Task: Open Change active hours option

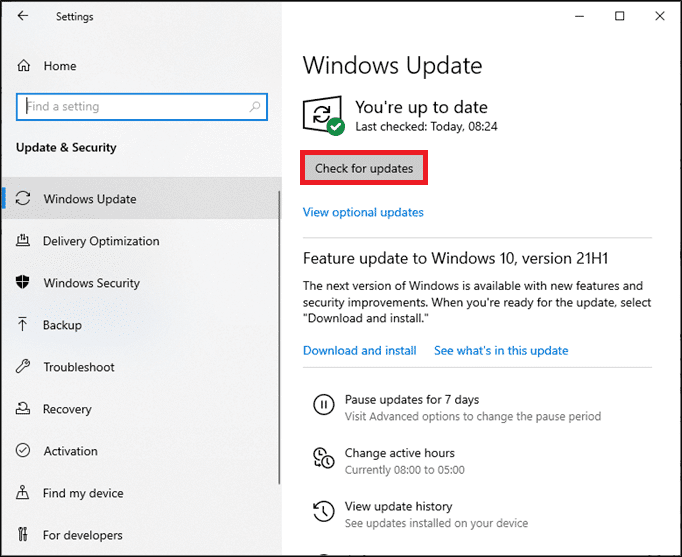Action: click(x=399, y=453)
